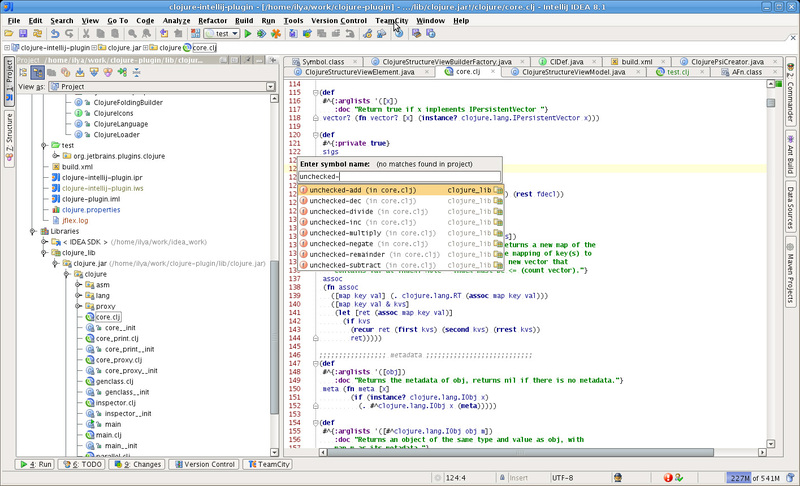Click the orange Edit Configurations icon
The image size is (800, 486).
276,34
